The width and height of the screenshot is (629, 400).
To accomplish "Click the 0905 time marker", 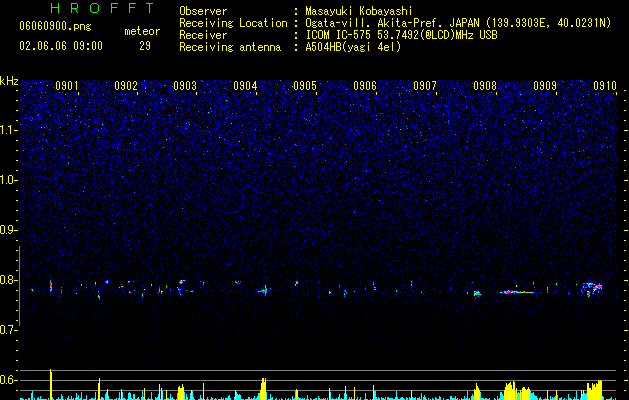I will point(305,86).
